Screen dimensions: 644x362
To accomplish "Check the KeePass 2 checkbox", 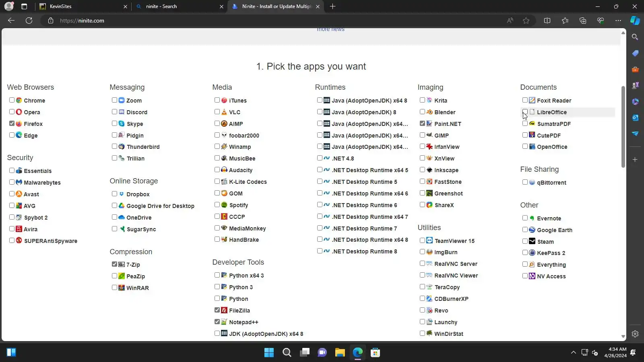I will (525, 253).
